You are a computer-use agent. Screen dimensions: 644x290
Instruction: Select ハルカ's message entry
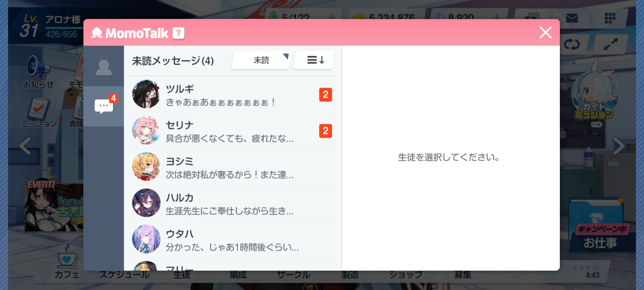(x=232, y=203)
